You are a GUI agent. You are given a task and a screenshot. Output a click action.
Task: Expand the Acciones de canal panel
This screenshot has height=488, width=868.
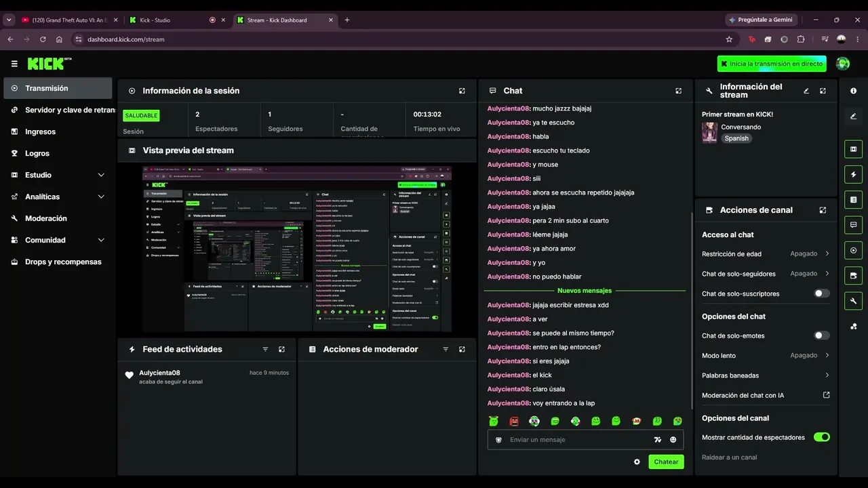pos(823,210)
